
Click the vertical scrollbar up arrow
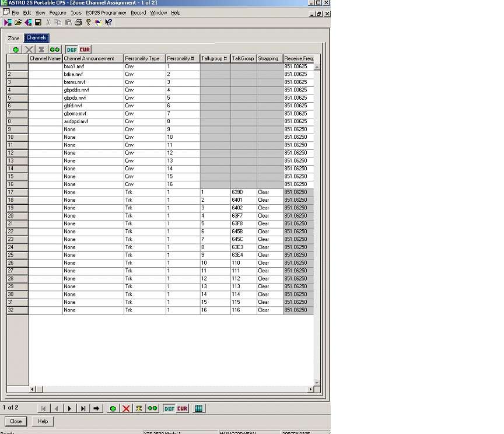tap(317, 67)
